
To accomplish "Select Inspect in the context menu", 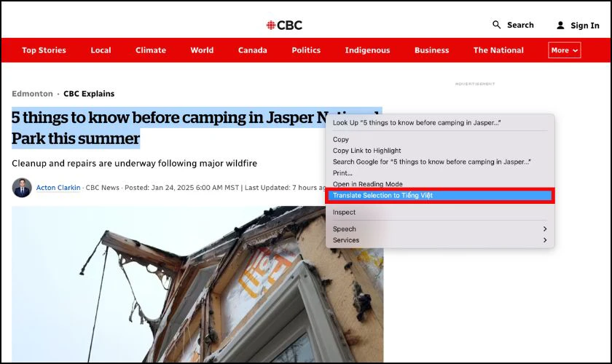I will (440, 213).
